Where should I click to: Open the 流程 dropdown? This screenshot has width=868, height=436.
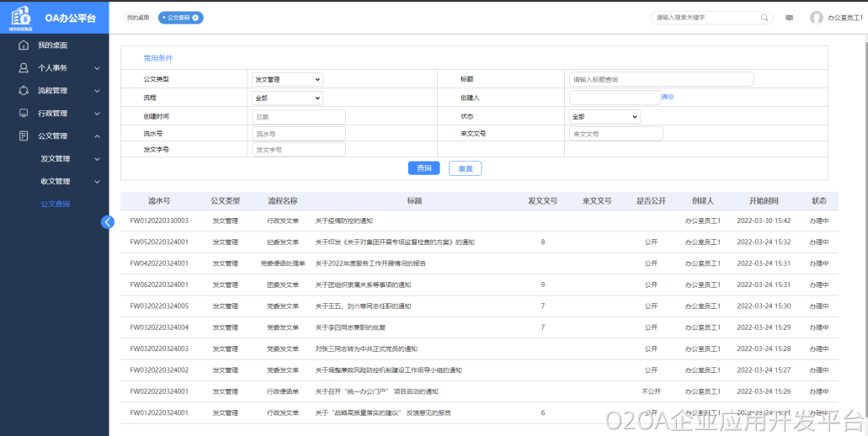tap(286, 98)
